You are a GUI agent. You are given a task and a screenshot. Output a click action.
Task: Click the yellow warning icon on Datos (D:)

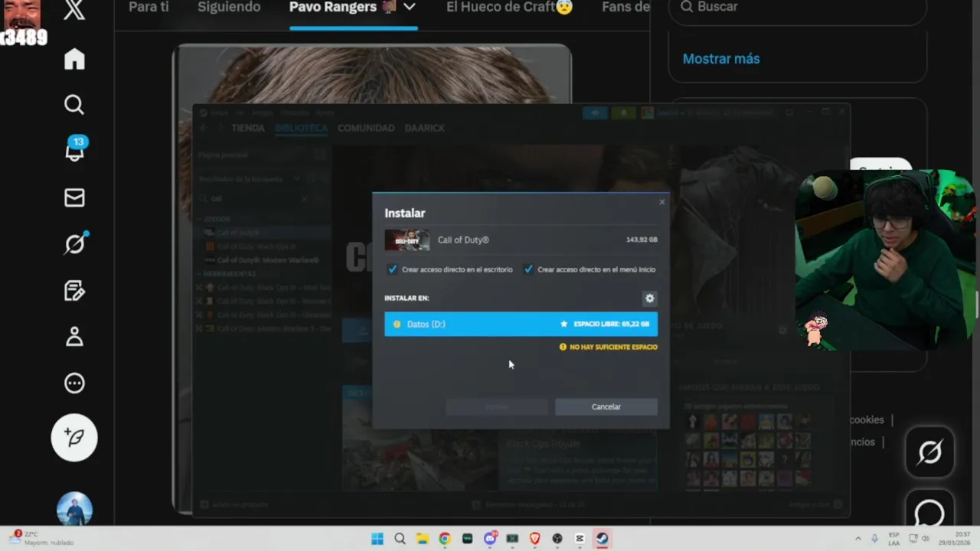[x=397, y=324]
